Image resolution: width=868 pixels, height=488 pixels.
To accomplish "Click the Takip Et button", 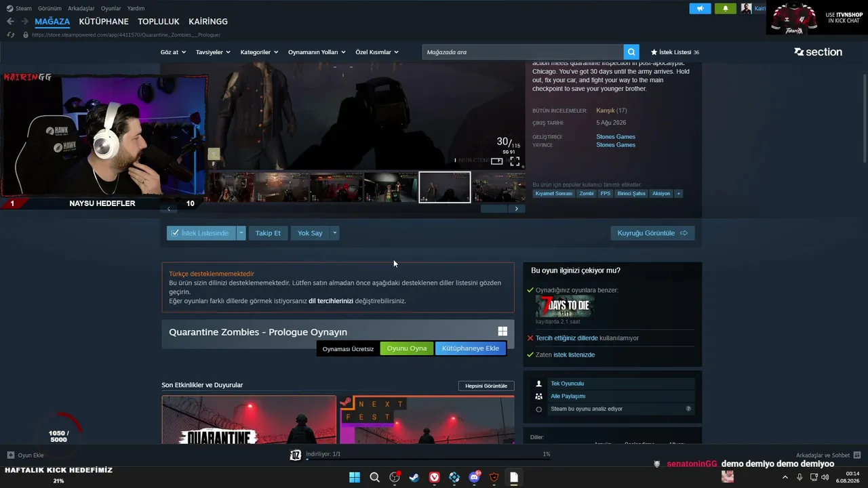I will pyautogui.click(x=268, y=233).
